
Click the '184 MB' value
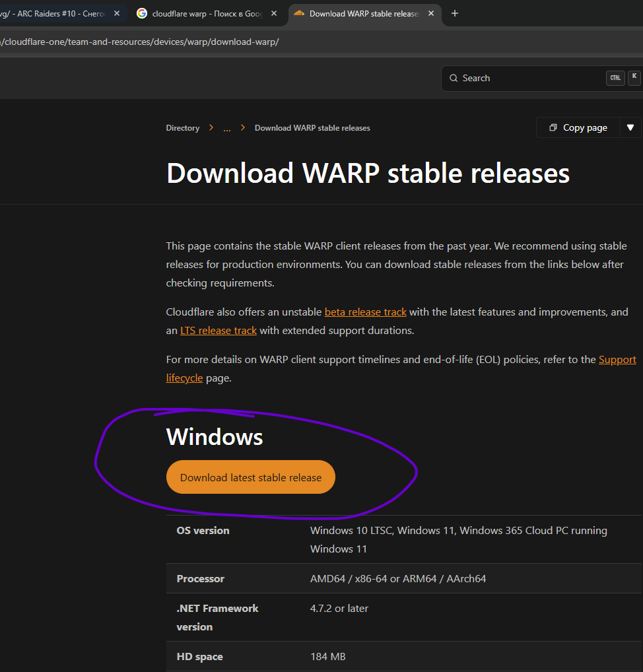[x=328, y=657]
